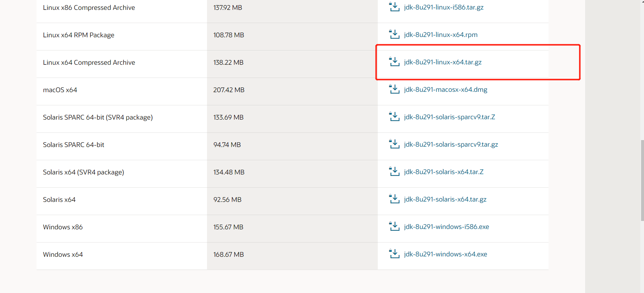Select 'Linux x64 Compressed Archive' text
The image size is (644, 293).
point(89,63)
